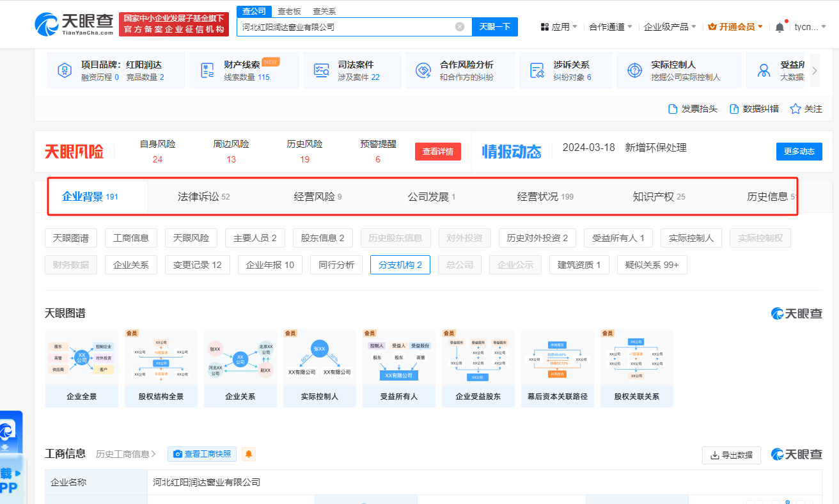
Task: Open the 受益所有人 graph thumbnail
Action: pos(399,368)
